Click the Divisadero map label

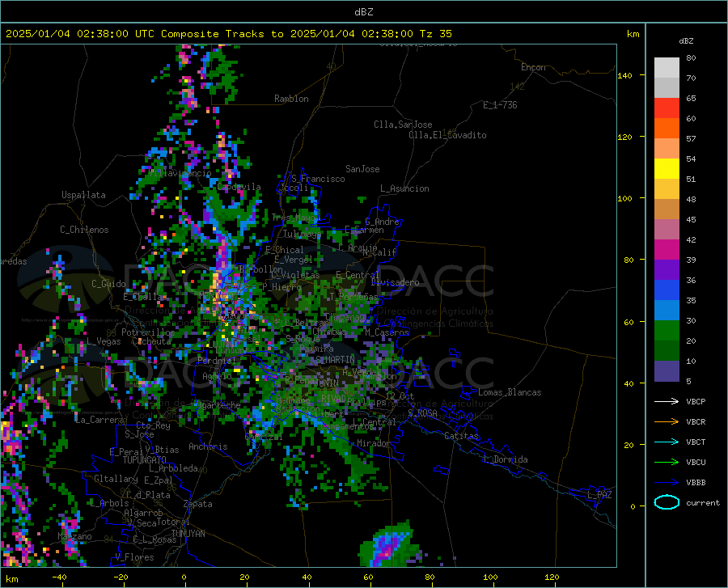tap(395, 282)
